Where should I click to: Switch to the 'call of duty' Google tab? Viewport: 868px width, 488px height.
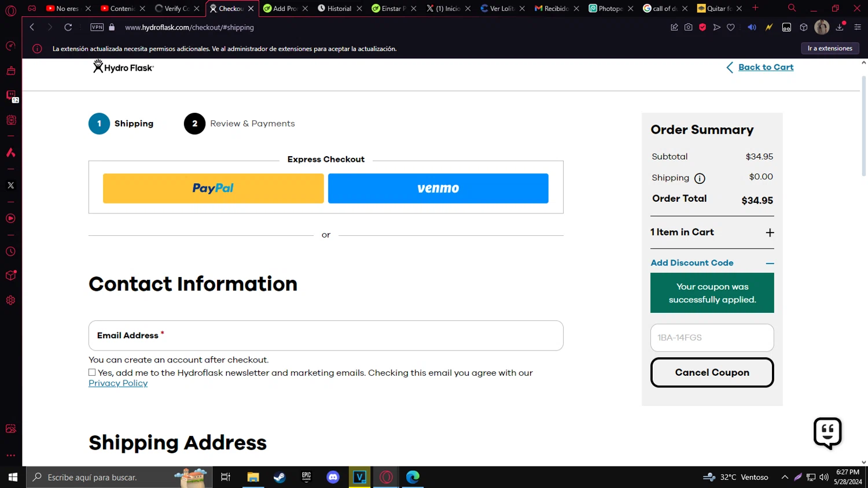tap(665, 8)
